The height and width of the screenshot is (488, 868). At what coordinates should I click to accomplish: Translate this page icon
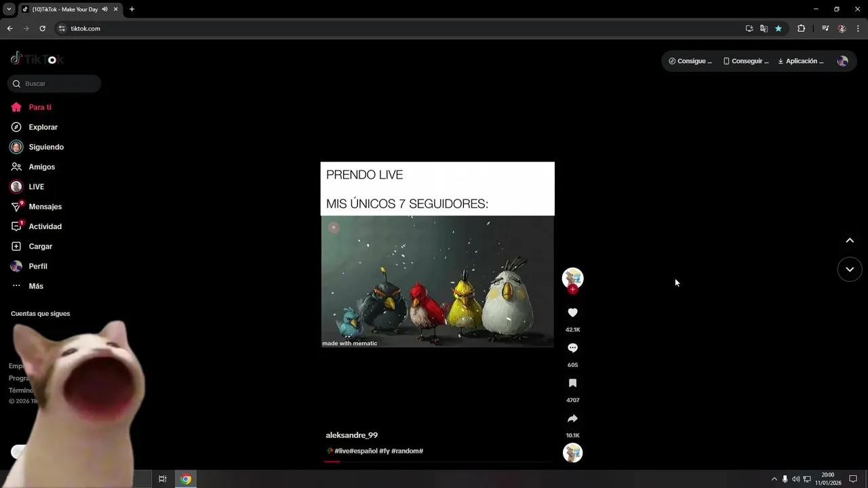[x=764, y=28]
